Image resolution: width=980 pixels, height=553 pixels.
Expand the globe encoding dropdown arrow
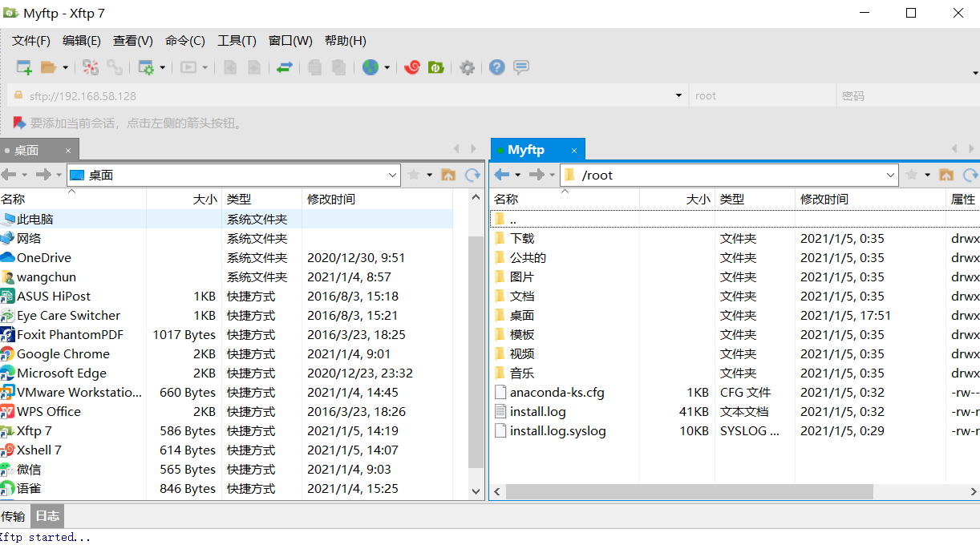pyautogui.click(x=387, y=68)
